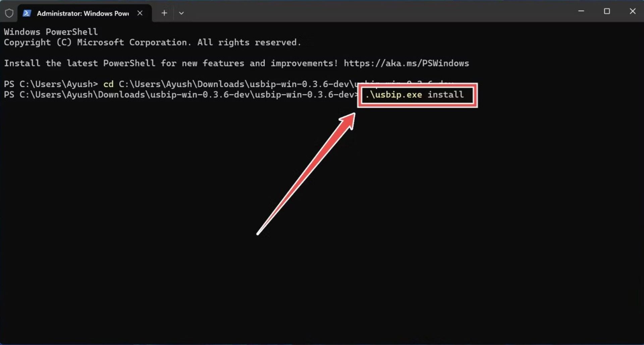Minimize the terminal window
This screenshot has height=345, width=644.
(581, 11)
